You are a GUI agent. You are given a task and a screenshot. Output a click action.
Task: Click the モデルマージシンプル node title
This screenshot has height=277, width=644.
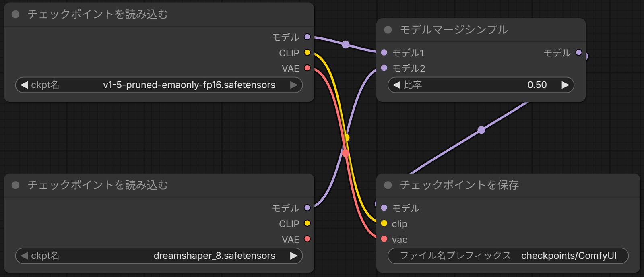454,30
